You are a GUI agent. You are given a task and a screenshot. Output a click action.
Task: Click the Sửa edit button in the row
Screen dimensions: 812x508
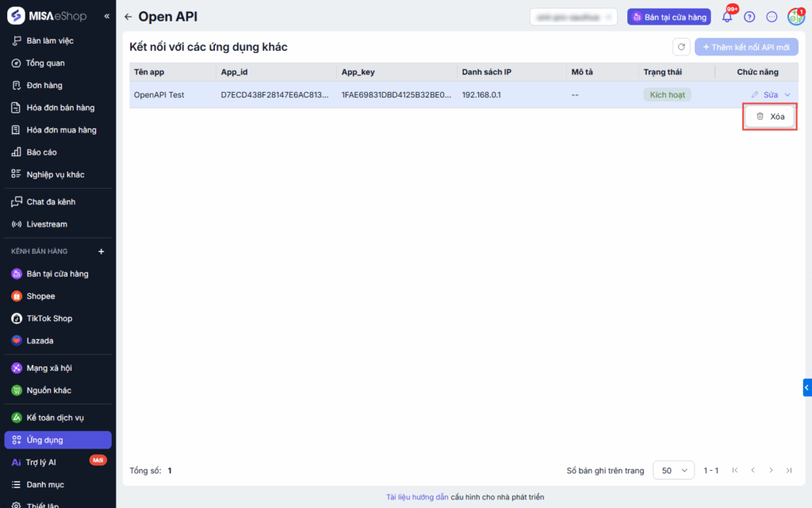[x=765, y=95]
